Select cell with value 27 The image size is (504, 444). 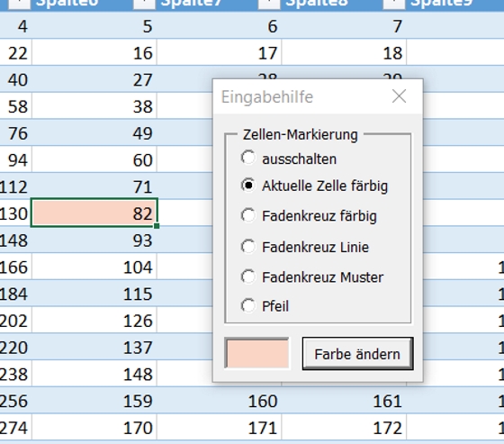pyautogui.click(x=94, y=79)
